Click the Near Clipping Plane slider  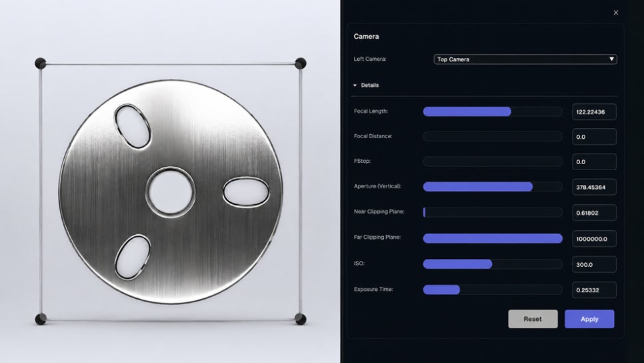[493, 212]
